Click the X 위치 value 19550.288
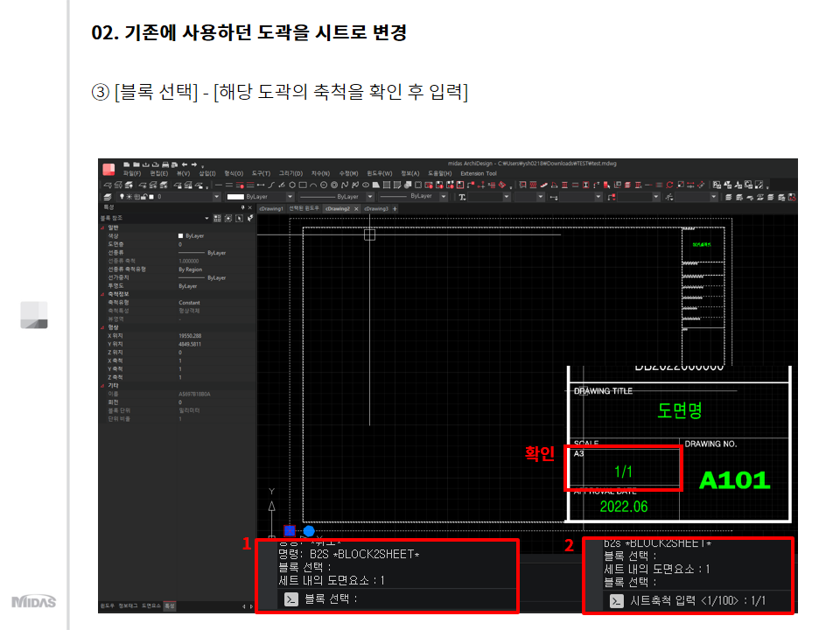 [190, 336]
